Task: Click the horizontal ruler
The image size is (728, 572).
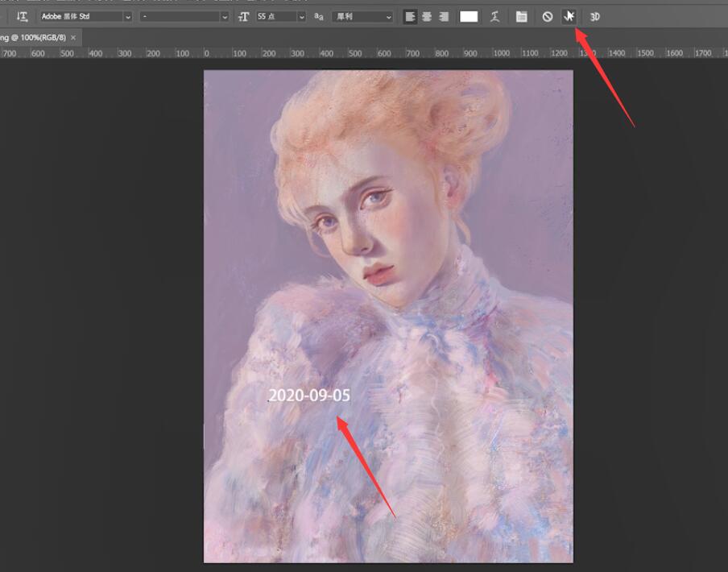Action: [364, 53]
